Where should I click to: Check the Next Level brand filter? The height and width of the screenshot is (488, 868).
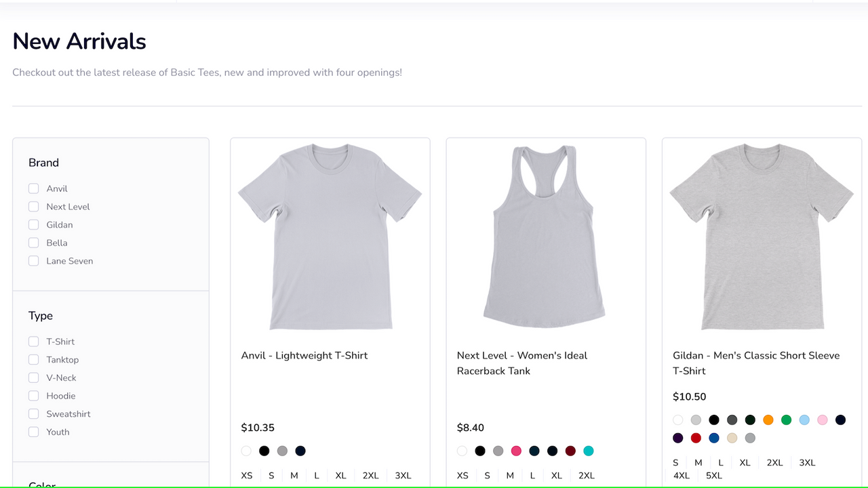pyautogui.click(x=33, y=206)
